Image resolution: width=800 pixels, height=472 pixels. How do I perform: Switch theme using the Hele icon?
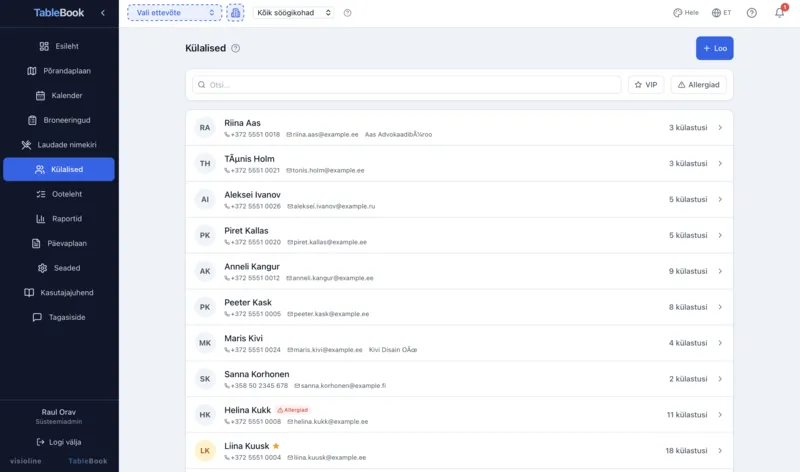point(686,13)
